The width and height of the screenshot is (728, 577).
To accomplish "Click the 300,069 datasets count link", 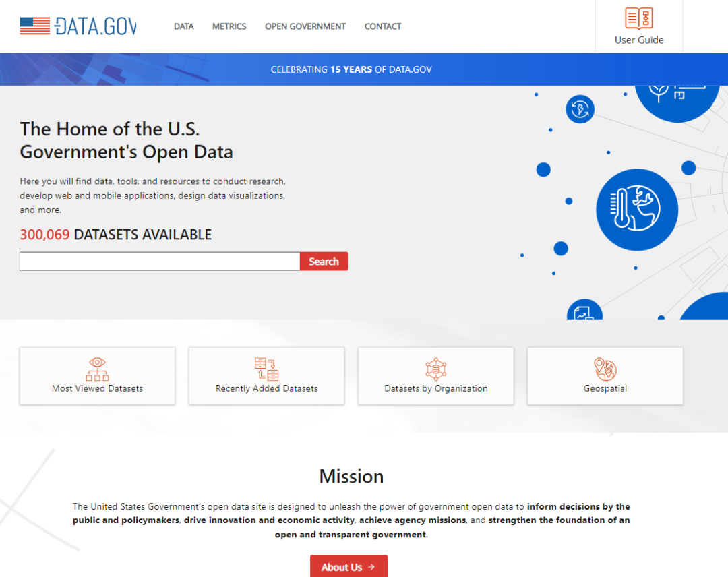I will [x=44, y=235].
